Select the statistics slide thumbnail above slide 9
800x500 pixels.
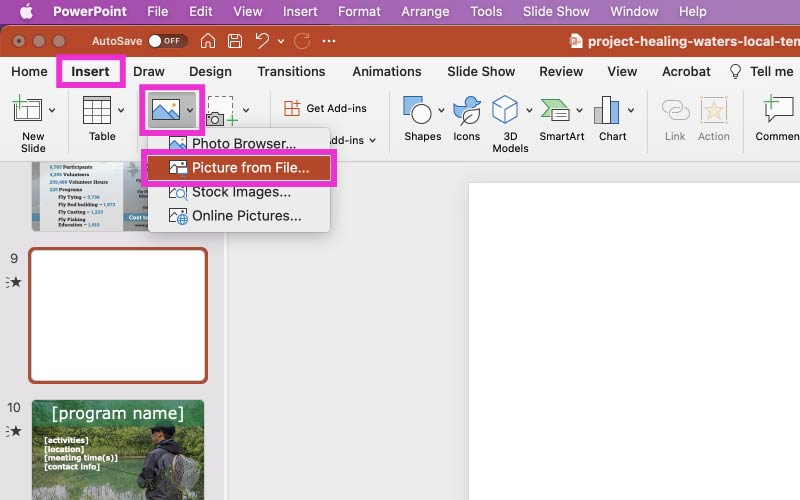pyautogui.click(x=90, y=196)
